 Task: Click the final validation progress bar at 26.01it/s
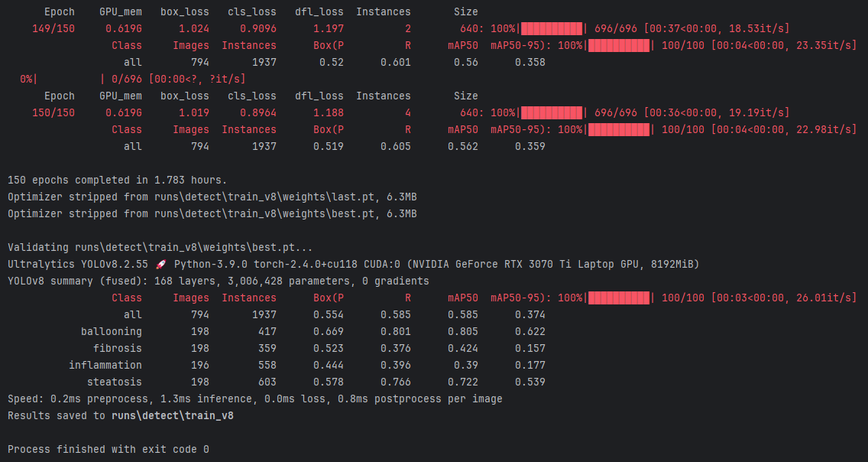(x=619, y=298)
